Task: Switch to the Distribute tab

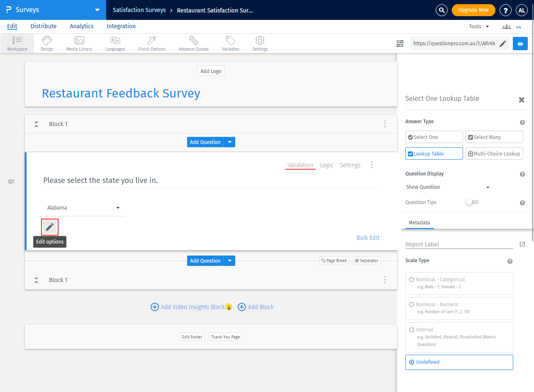Action: coord(44,26)
